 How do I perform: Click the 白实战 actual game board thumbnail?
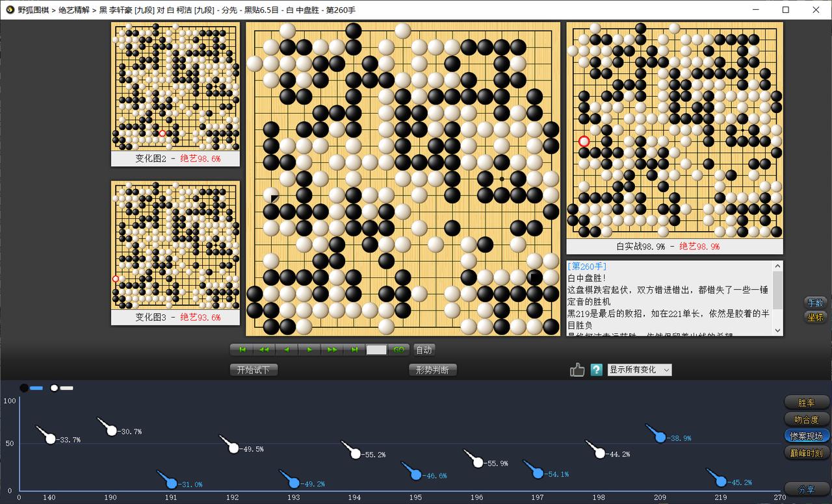click(x=675, y=131)
